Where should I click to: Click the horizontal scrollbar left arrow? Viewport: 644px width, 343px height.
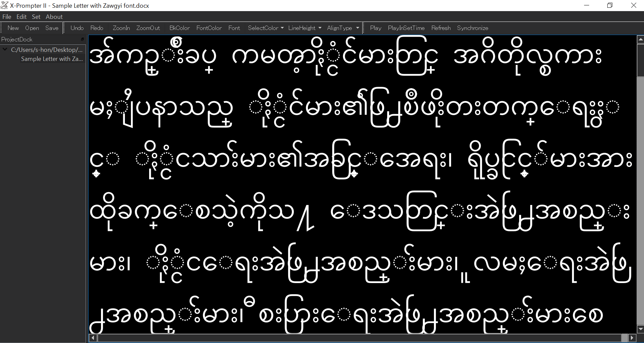coord(93,337)
